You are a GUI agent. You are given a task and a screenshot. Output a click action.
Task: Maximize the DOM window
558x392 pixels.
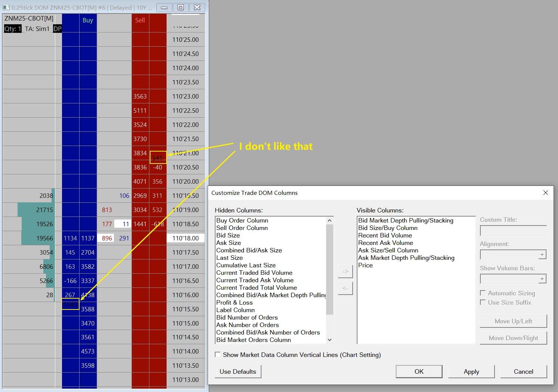(x=180, y=7)
